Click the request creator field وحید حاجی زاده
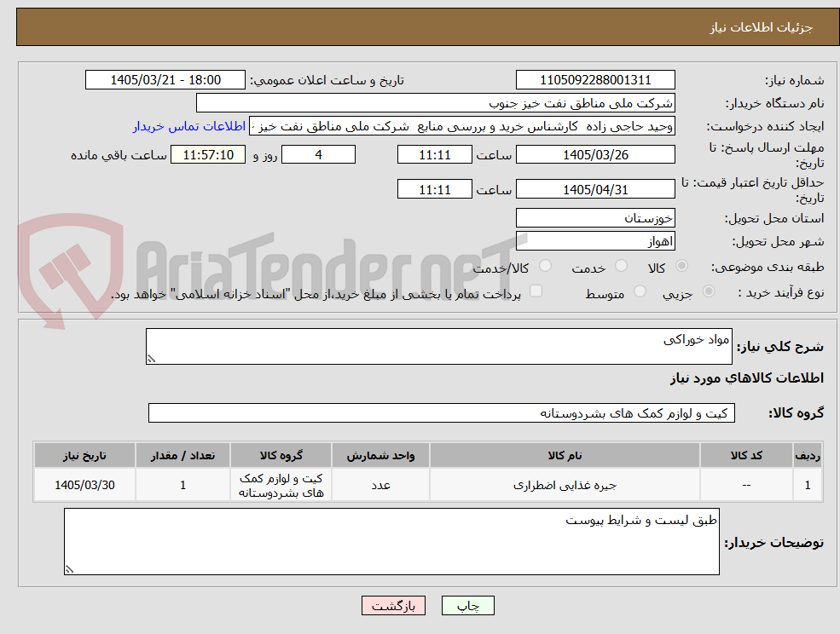 [461, 126]
